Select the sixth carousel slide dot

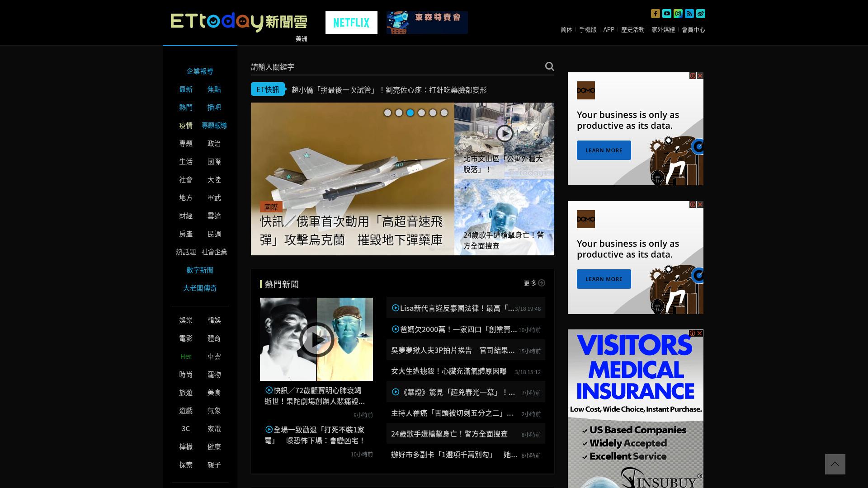[x=444, y=113]
